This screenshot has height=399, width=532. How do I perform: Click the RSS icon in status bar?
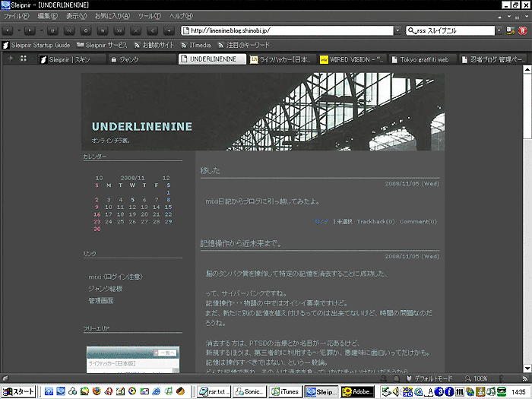click(525, 378)
